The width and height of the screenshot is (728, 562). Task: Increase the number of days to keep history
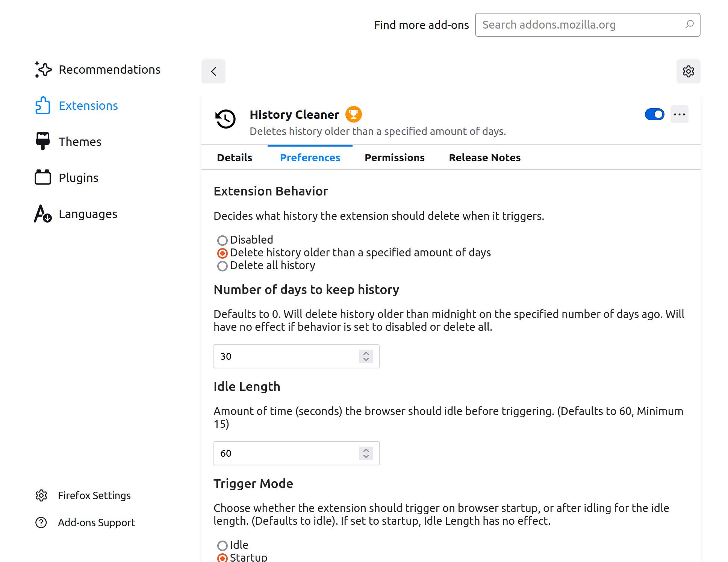pos(365,353)
